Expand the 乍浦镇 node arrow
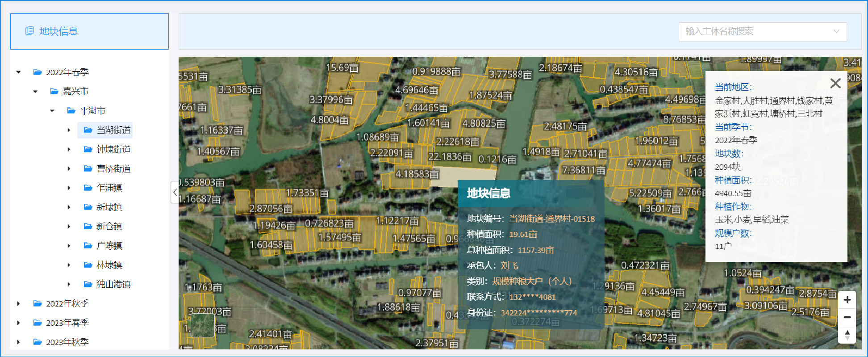868x357 pixels. [x=69, y=188]
